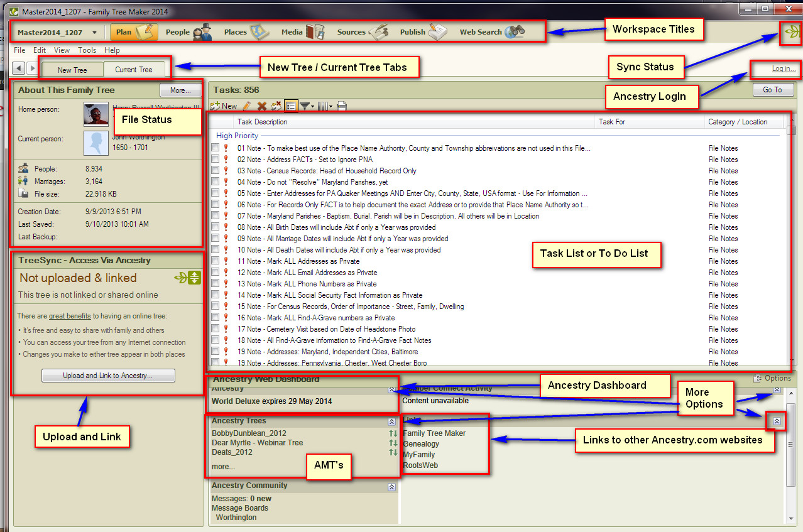Open the Tools menu

point(87,50)
